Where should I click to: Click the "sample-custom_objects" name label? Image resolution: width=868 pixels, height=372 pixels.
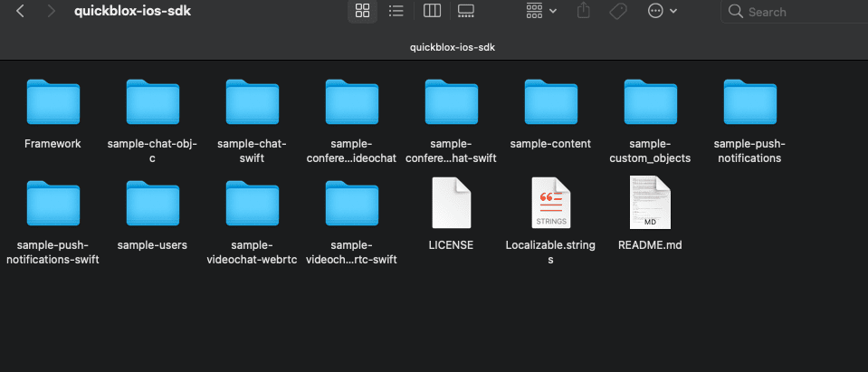coord(651,151)
